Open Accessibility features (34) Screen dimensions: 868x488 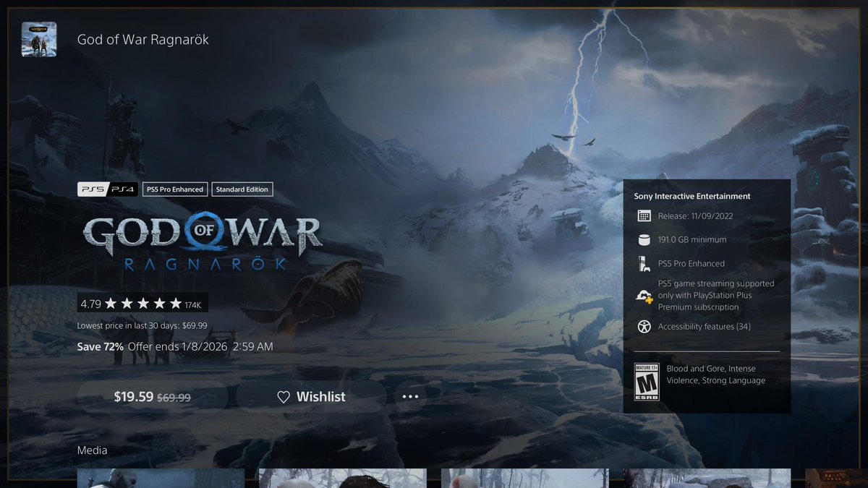click(704, 326)
